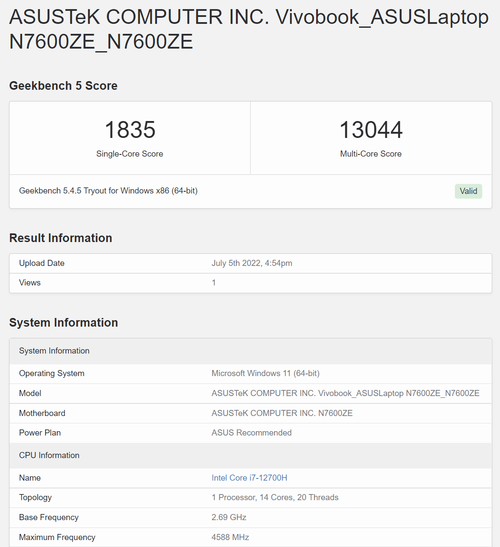
Task: Click the CPU Information header row
Action: click(x=251, y=456)
